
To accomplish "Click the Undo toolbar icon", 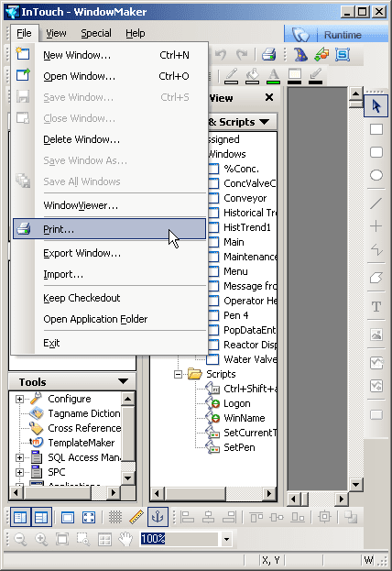I will [x=221, y=55].
